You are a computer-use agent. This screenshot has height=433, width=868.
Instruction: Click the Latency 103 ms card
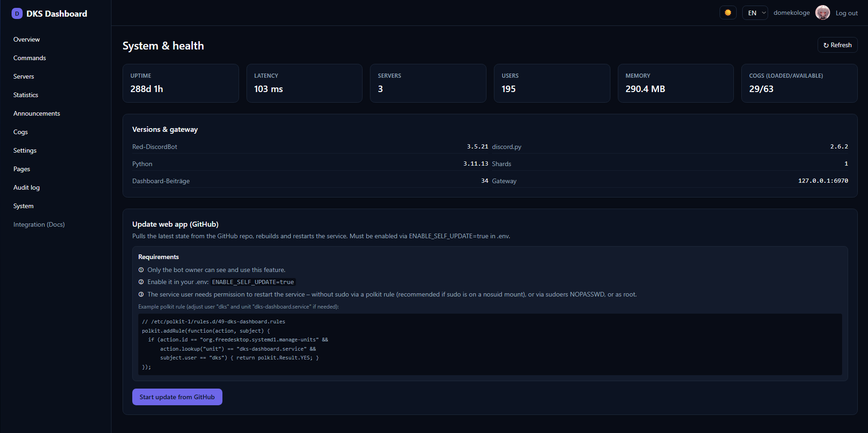click(x=304, y=83)
